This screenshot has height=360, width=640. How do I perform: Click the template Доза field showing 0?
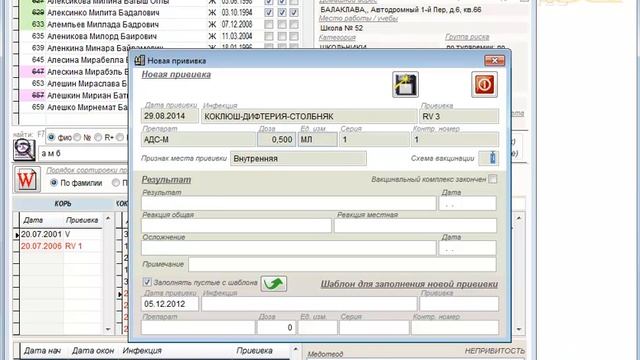(x=276, y=327)
